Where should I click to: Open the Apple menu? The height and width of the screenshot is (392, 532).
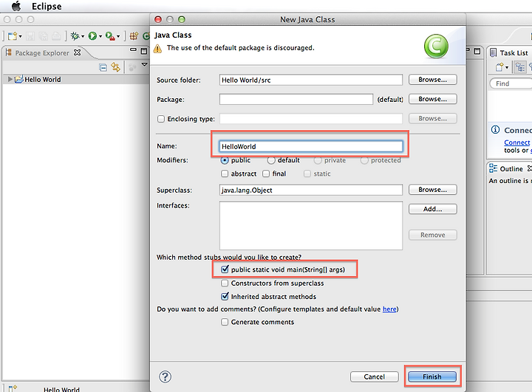click(16, 6)
